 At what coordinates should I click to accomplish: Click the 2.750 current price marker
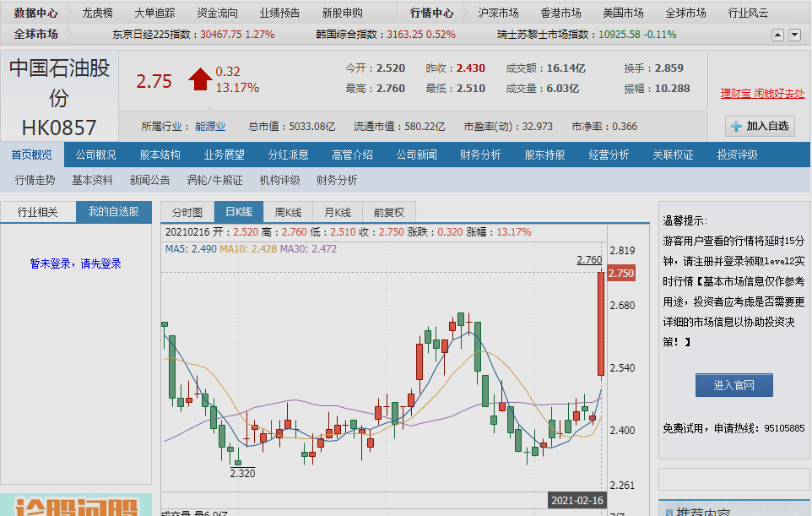pos(621,274)
